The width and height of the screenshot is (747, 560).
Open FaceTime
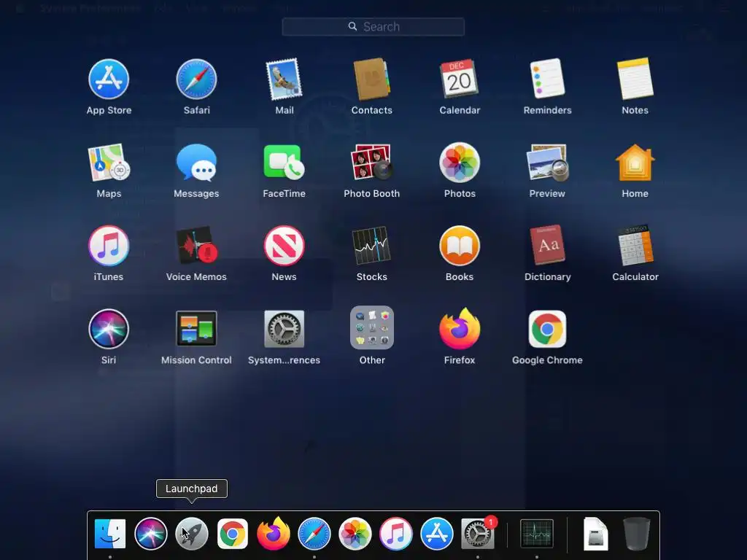coord(284,163)
